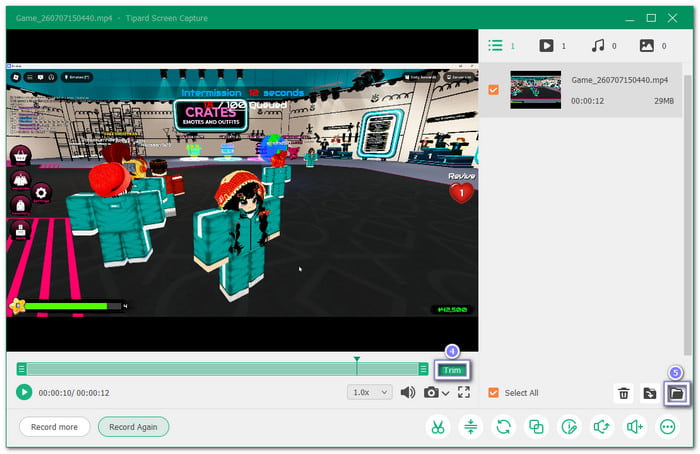This screenshot has width=700, height=454.
Task: Click the move-to-folder import icon
Action: (x=650, y=393)
